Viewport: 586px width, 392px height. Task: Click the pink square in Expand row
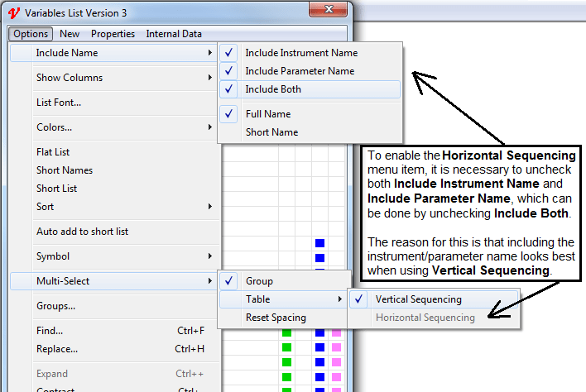[336, 377]
